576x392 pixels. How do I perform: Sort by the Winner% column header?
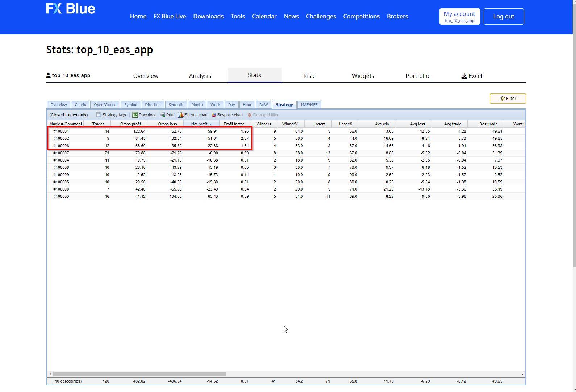290,124
